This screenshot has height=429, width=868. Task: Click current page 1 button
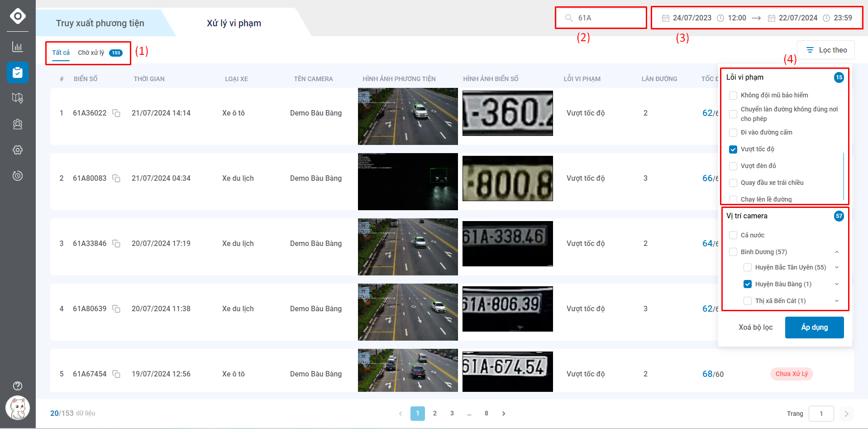[x=418, y=414]
